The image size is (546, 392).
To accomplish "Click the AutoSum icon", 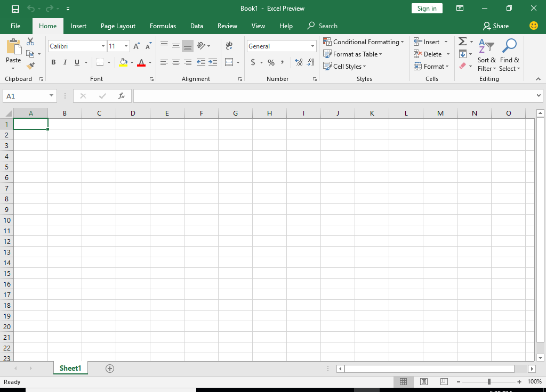I will coord(462,41).
